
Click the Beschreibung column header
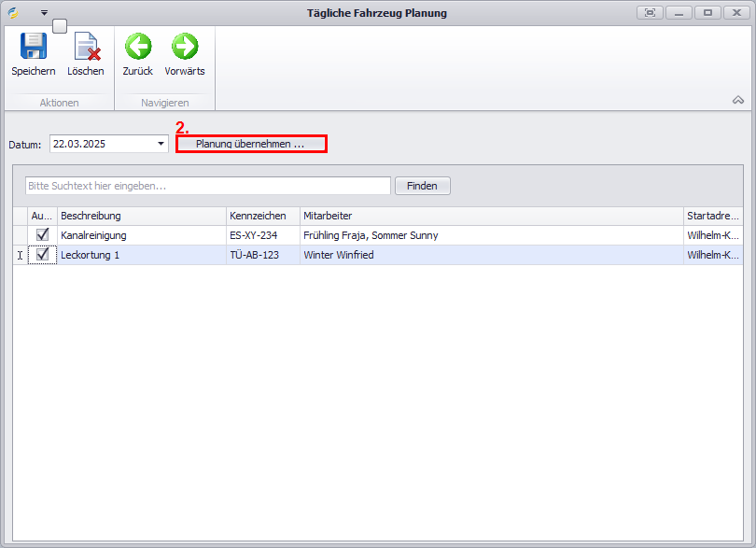click(x=142, y=216)
